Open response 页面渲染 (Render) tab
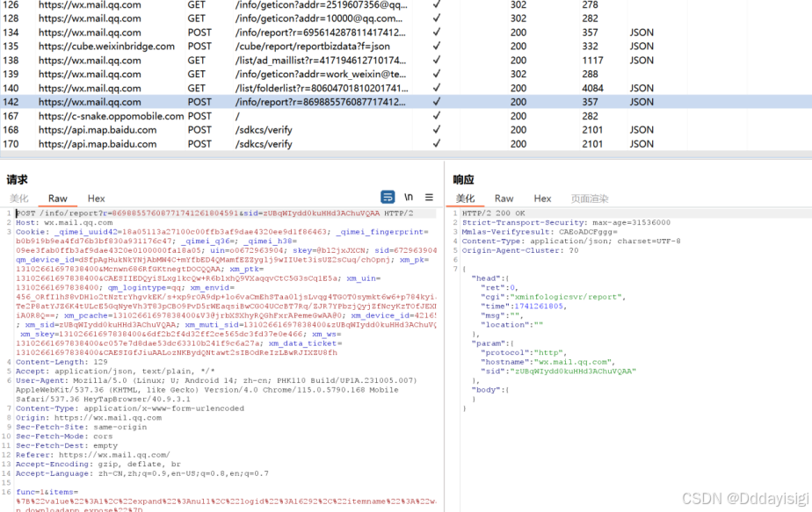Image resolution: width=812 pixels, height=512 pixels. [590, 198]
